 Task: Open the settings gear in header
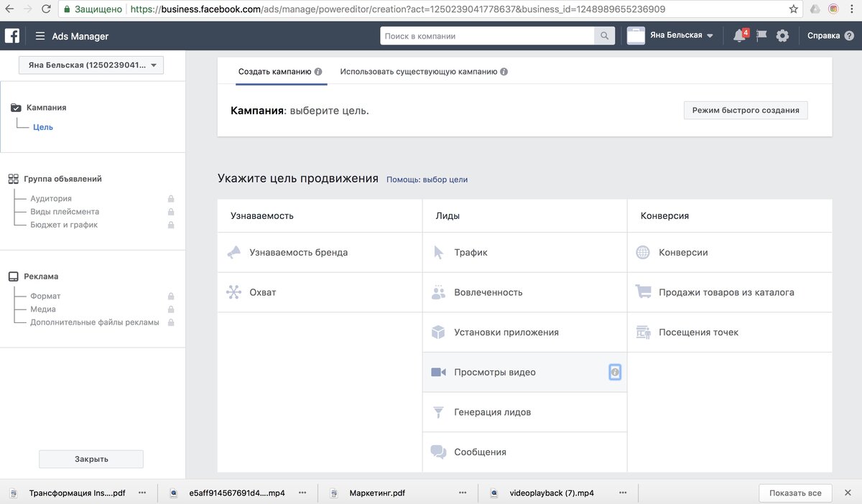(x=782, y=36)
